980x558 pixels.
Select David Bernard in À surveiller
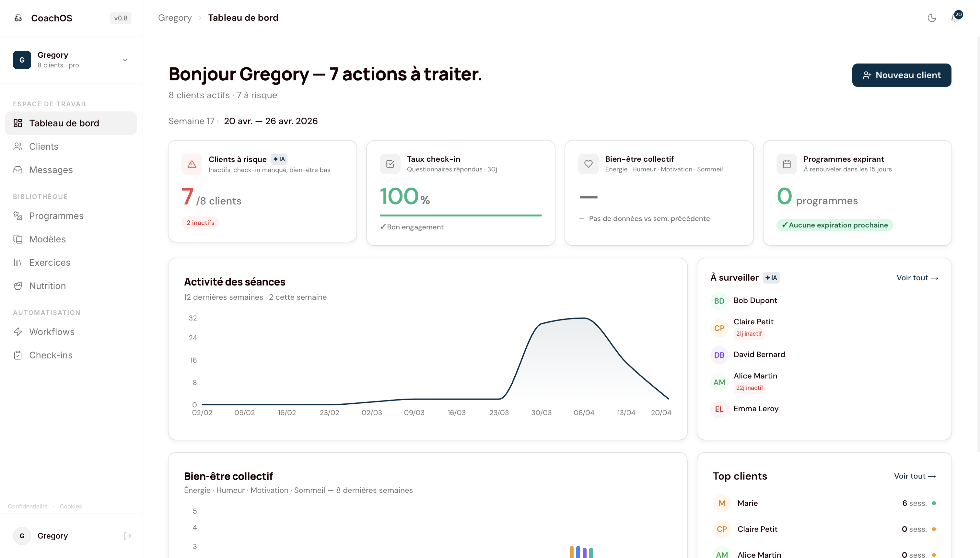tap(824, 355)
